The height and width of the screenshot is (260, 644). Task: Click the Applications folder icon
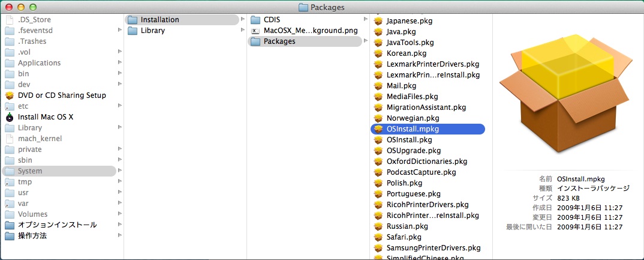[10, 63]
